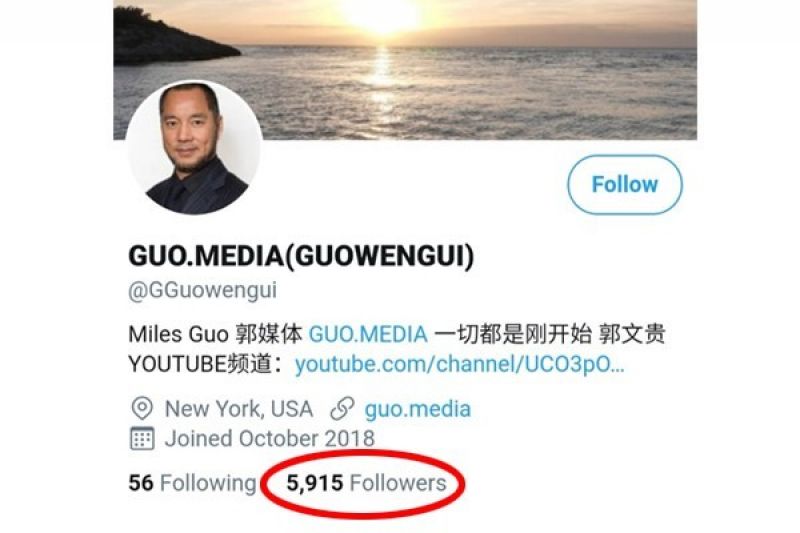The width and height of the screenshot is (800, 533).
Task: Click the Miles Guo bio text
Action: pos(178,335)
